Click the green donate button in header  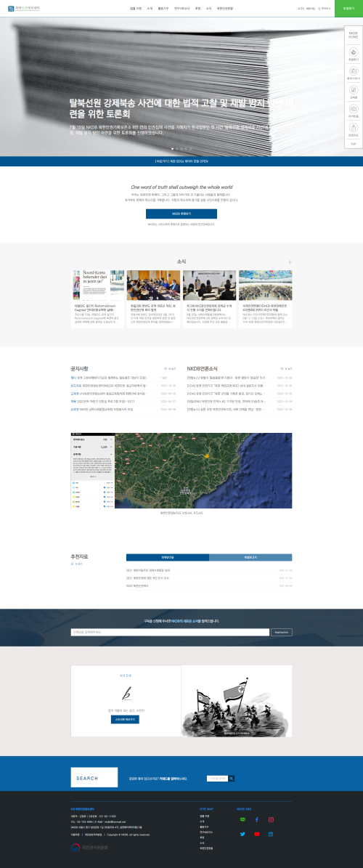[x=348, y=8]
